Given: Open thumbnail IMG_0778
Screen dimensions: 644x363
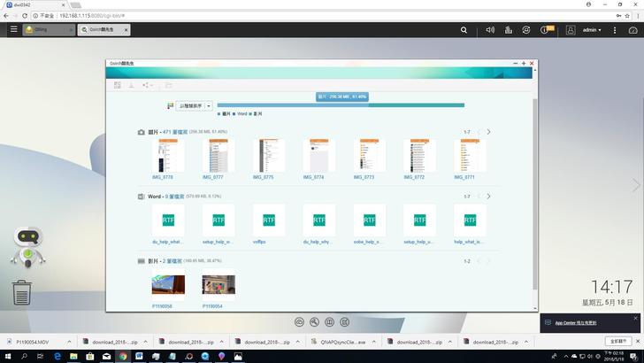Looking at the screenshot, I should pos(168,156).
